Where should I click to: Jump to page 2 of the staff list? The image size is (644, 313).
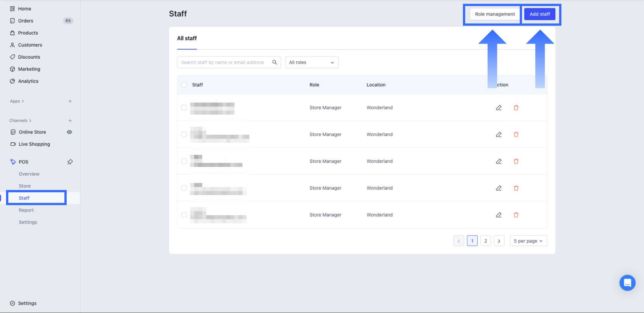[x=486, y=241]
